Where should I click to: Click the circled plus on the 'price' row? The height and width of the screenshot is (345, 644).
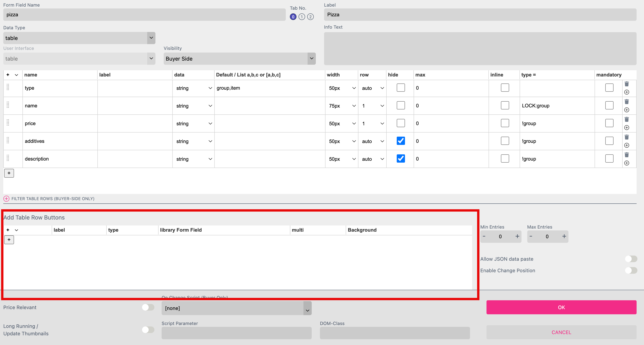(x=626, y=128)
